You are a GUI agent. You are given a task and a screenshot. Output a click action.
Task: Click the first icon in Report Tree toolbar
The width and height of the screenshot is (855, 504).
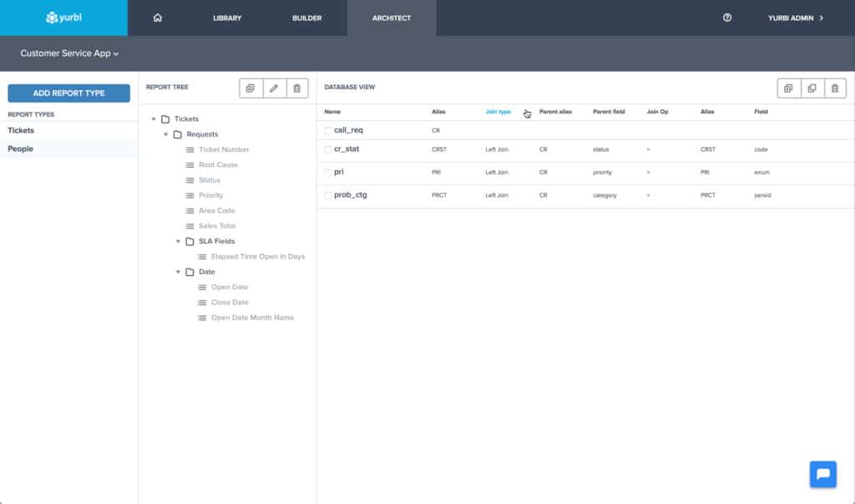click(250, 88)
